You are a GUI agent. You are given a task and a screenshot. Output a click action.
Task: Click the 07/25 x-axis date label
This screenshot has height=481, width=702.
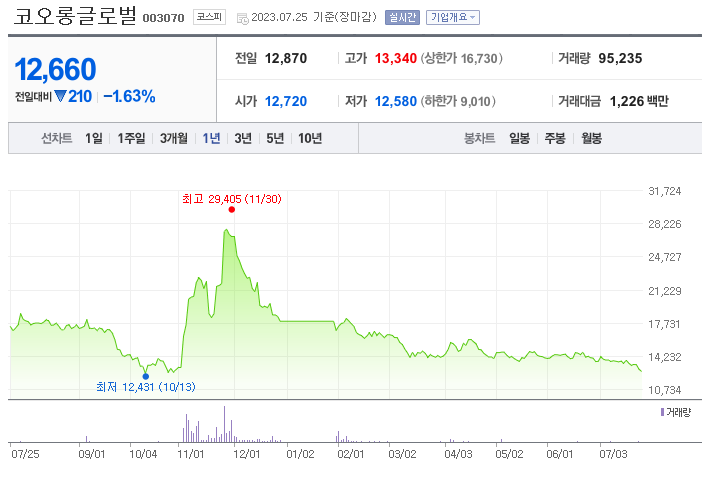[25, 454]
